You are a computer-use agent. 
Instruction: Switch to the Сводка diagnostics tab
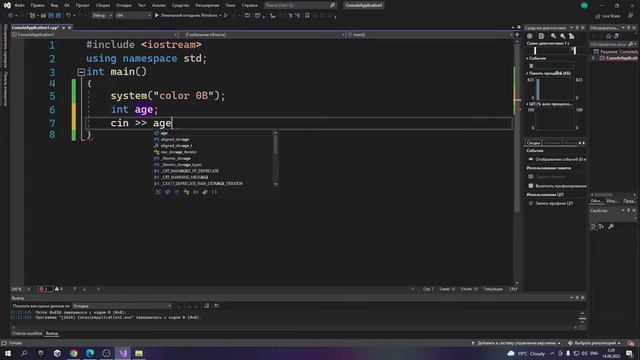533,143
